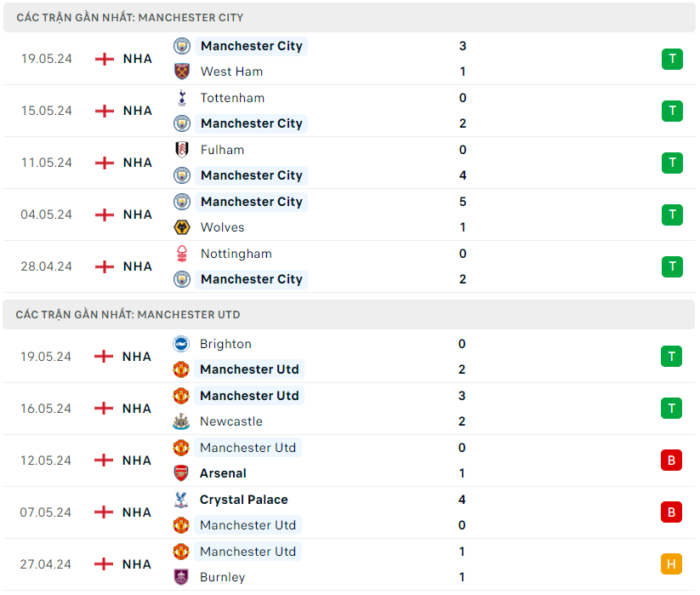Click the Arsenal club crest
Viewport: 700px width, 595px height.
180,473
